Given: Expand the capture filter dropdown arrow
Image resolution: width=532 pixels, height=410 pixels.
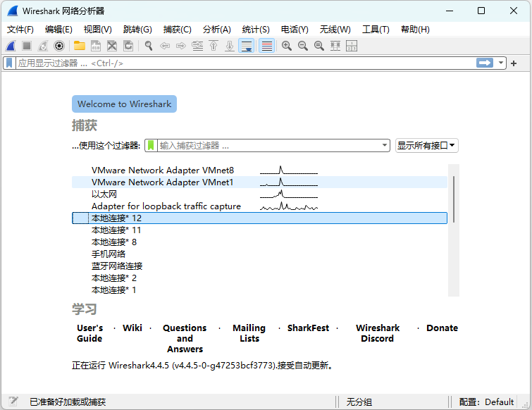Looking at the screenshot, I should (x=385, y=146).
